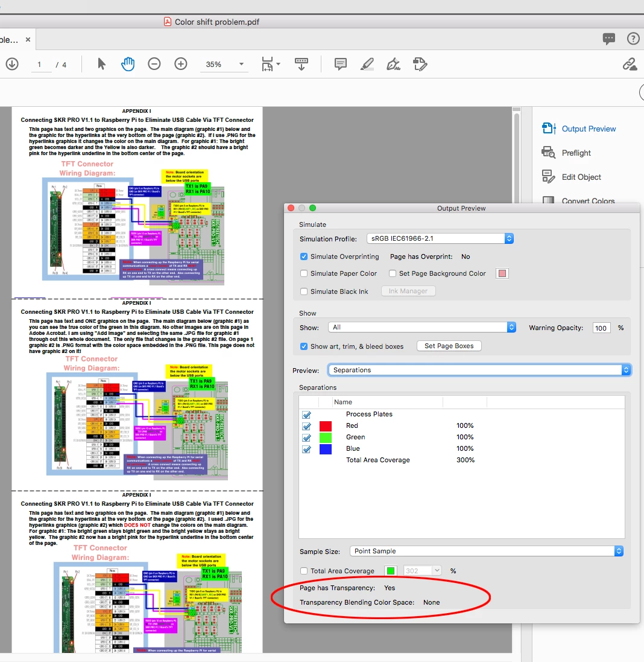Select the Highlight text pen tool
This screenshot has width=644, height=662.
[367, 64]
